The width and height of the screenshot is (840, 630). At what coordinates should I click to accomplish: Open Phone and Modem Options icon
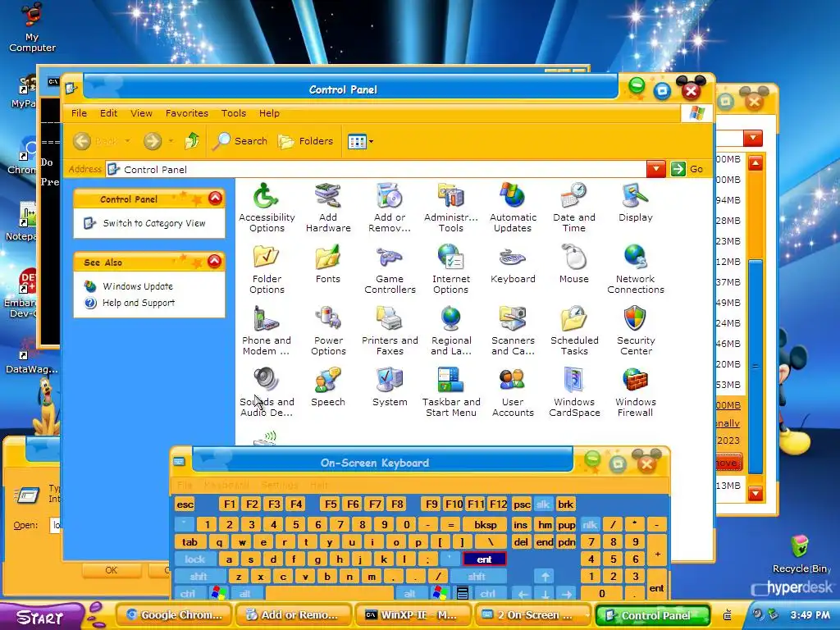point(267,331)
